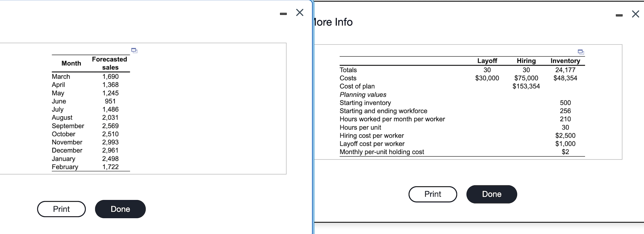Screen dimensions: 644x234
Task: Click Done in the forecasted sales dialog
Action: coord(120,209)
